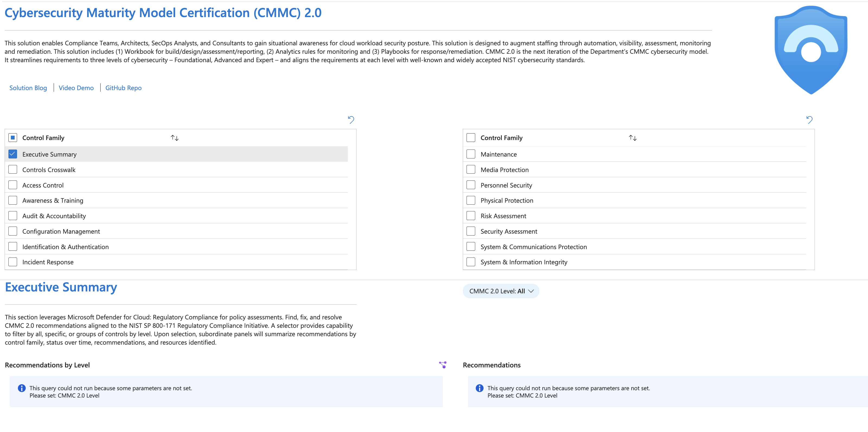Click the info icon in Recommendations by Level message
This screenshot has height=432, width=868.
click(22, 388)
